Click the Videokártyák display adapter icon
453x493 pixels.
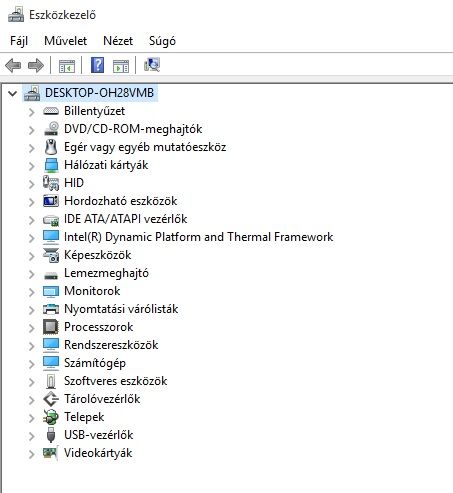[51, 453]
